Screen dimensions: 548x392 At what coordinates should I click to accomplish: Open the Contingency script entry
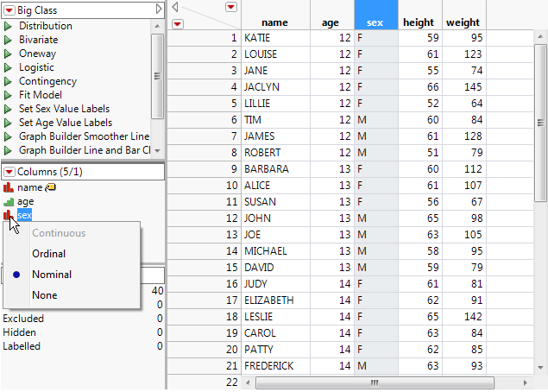click(47, 81)
